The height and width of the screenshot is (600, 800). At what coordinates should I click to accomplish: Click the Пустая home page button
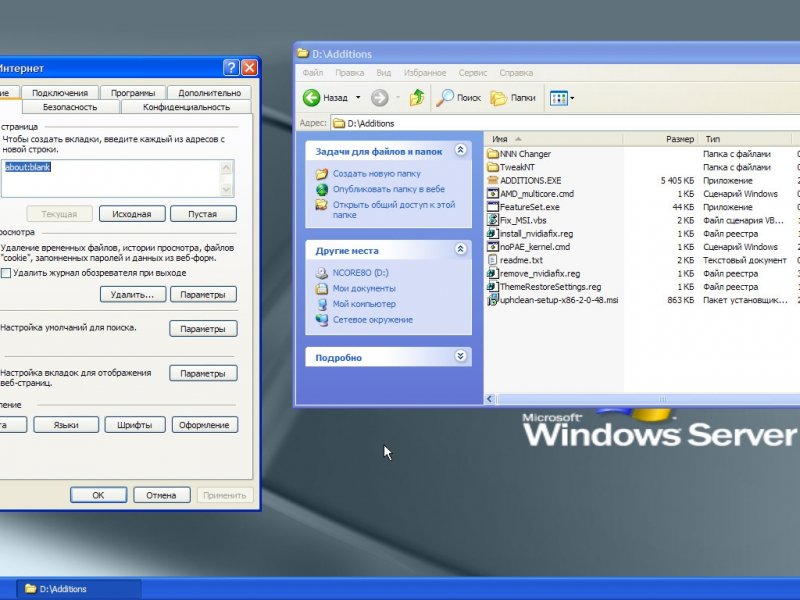[203, 214]
